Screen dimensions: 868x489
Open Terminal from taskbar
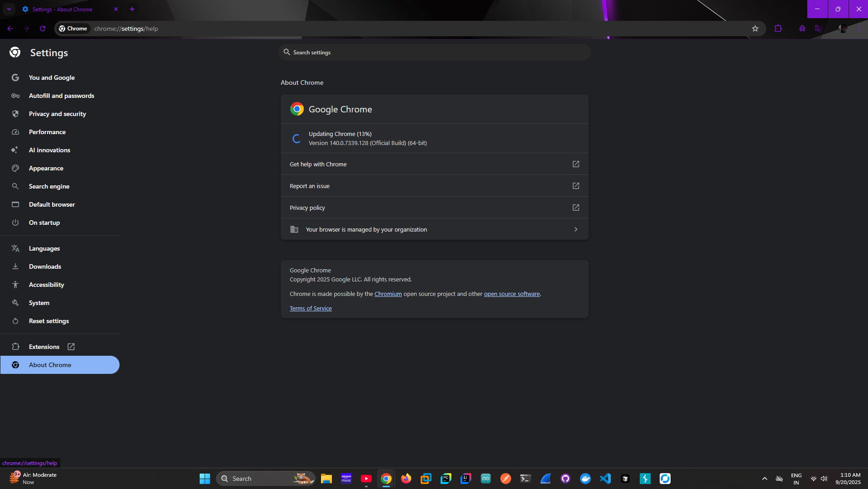point(526,479)
